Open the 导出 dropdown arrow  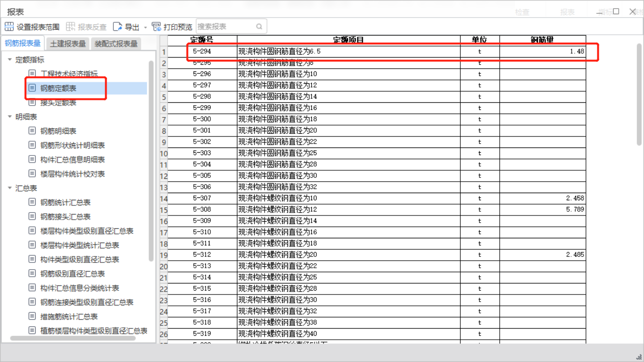pos(146,27)
